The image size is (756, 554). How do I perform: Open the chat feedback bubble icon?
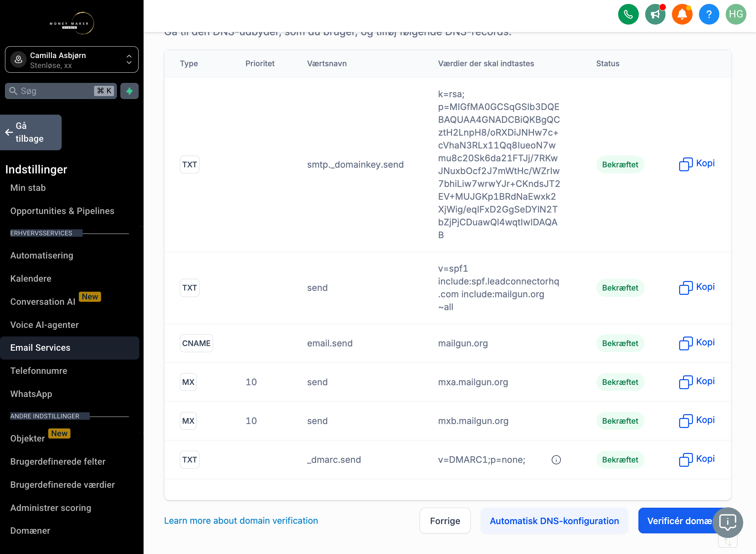pyautogui.click(x=728, y=522)
